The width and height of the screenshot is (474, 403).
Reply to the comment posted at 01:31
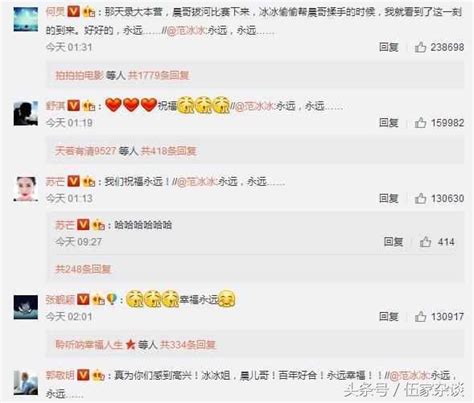coord(389,47)
